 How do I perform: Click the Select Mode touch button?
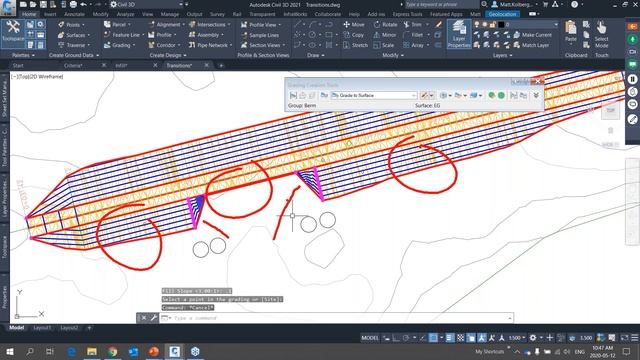point(601,34)
